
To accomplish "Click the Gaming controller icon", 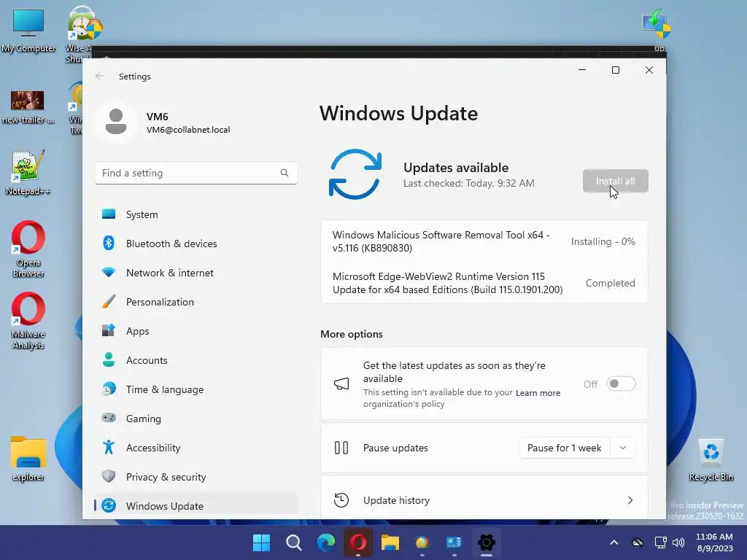I will 109,418.
